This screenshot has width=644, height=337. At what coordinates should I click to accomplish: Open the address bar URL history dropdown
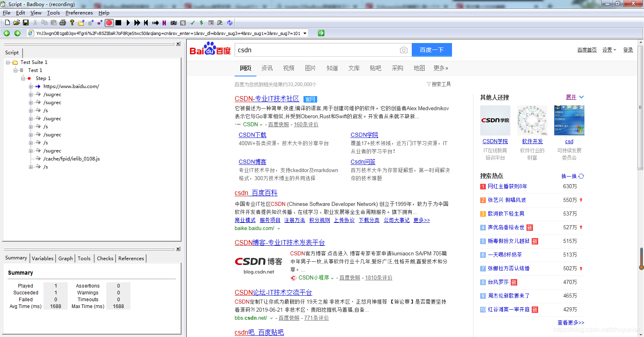pos(305,33)
